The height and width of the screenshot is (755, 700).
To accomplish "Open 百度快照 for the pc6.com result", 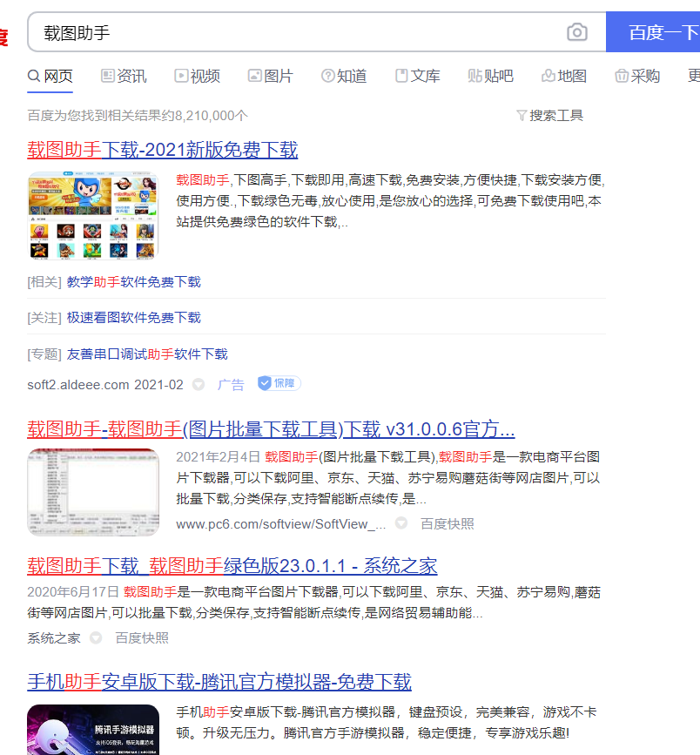I will (448, 524).
